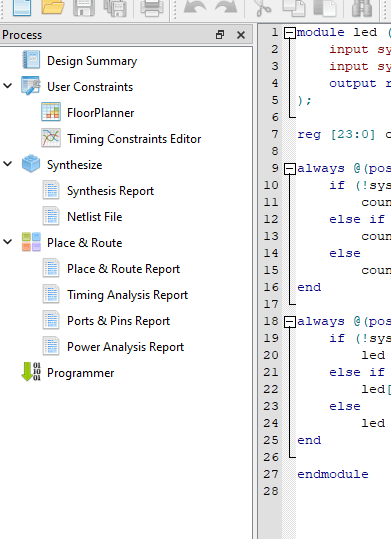Collapse the Place & Route tree node
This screenshot has height=539, width=391.
click(8, 242)
